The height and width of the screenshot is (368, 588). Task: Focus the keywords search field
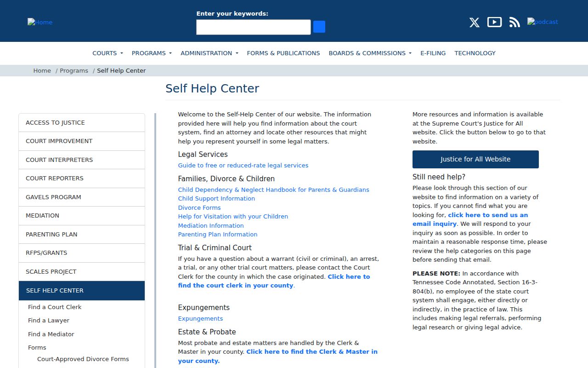coord(254,27)
